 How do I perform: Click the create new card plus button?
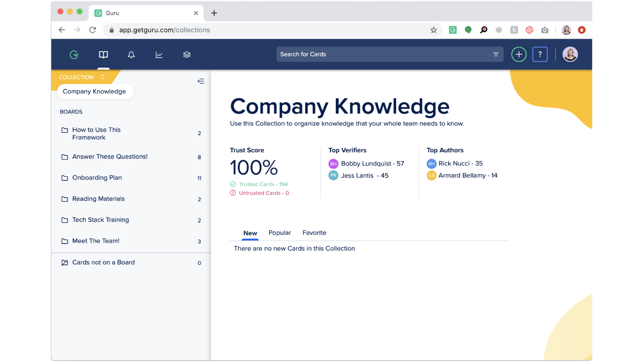(519, 54)
